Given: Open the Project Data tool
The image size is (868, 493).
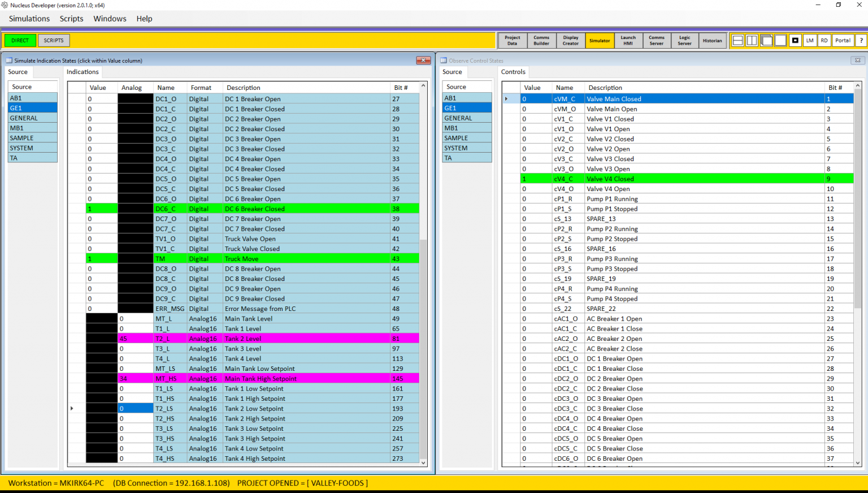Looking at the screenshot, I should (x=512, y=40).
